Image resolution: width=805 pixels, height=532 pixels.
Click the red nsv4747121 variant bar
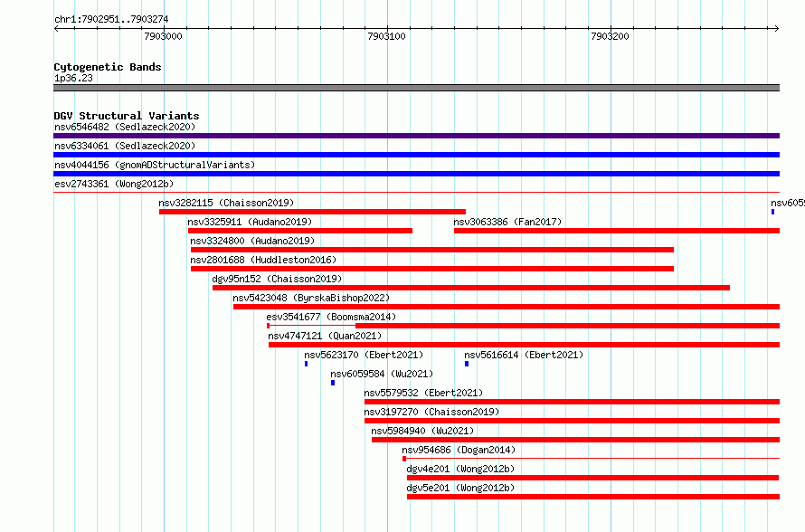(525, 345)
